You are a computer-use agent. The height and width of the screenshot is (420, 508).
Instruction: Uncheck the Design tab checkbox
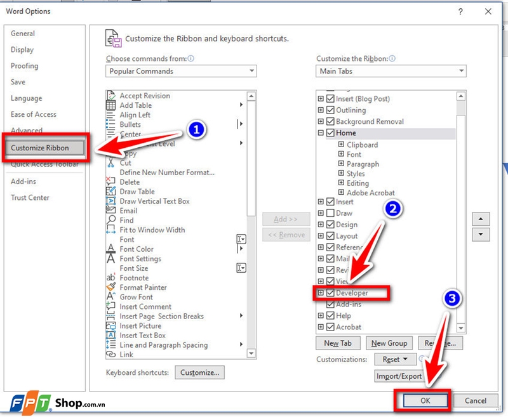(330, 225)
